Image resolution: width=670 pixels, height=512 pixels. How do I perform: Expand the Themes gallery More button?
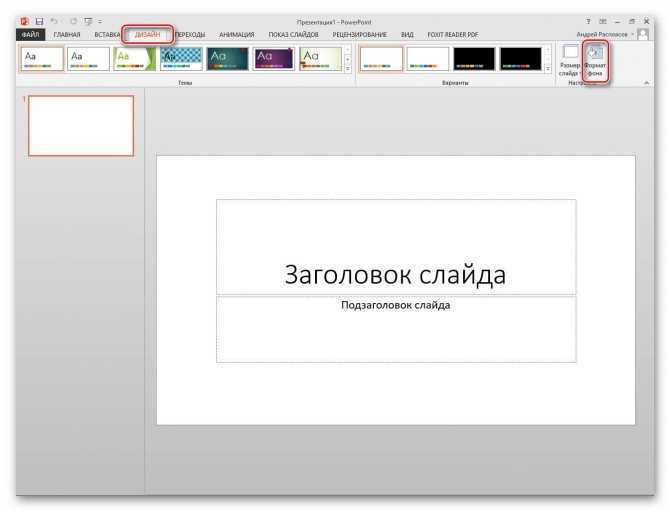pos(348,68)
